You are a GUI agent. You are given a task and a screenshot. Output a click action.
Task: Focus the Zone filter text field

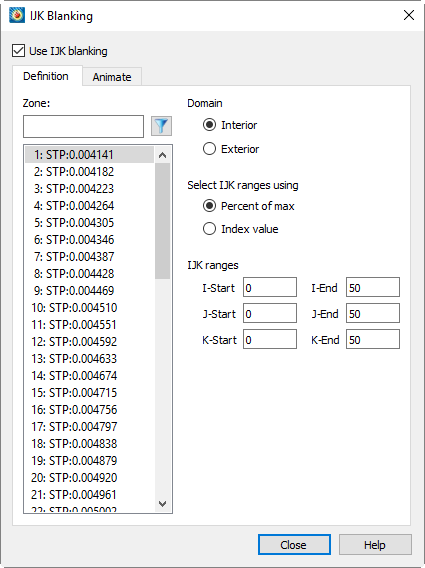(x=83, y=126)
